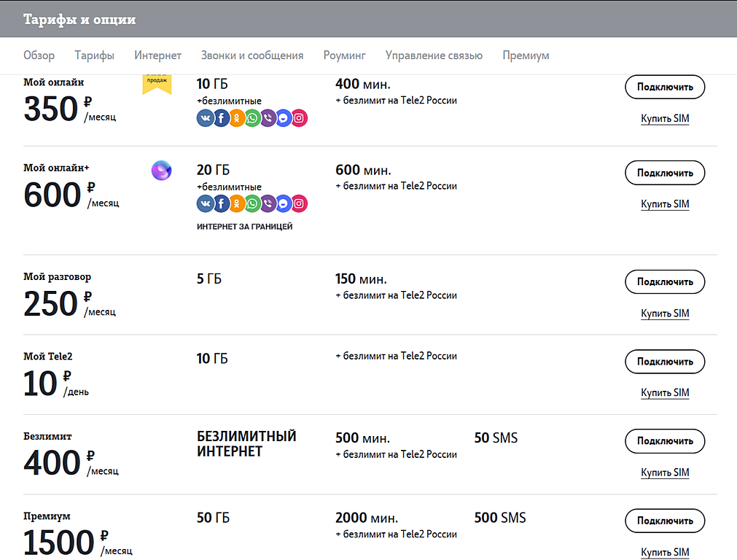
Task: Click the 50 SMS value in Безлимит row
Action: [x=496, y=438]
